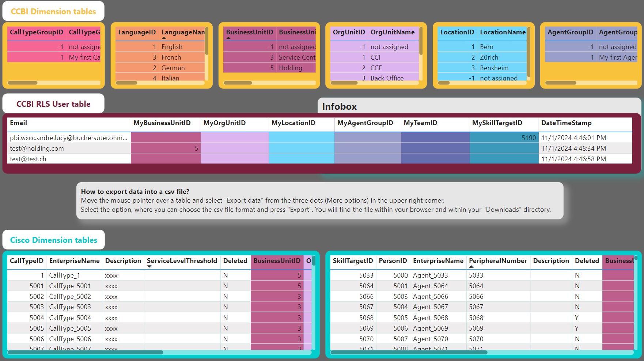Sort by BusinessUnitID header in CCBI dimension table
Screen dimensions: 644x361
click(x=249, y=32)
